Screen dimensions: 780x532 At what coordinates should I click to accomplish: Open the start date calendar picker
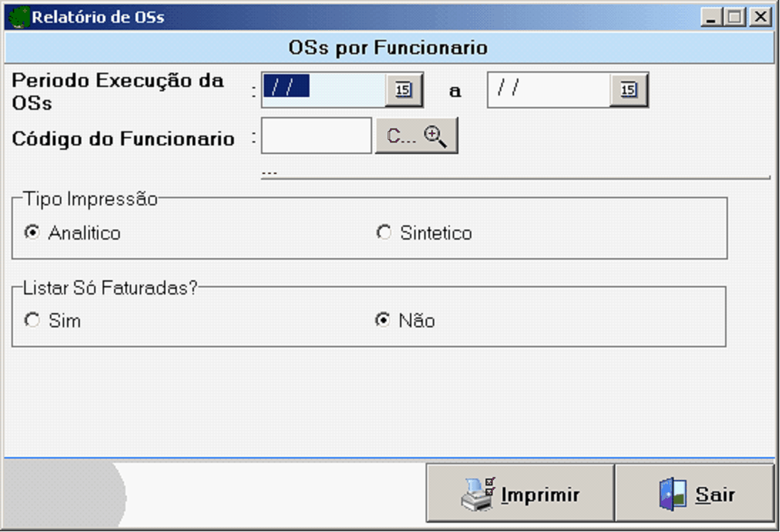click(x=404, y=91)
